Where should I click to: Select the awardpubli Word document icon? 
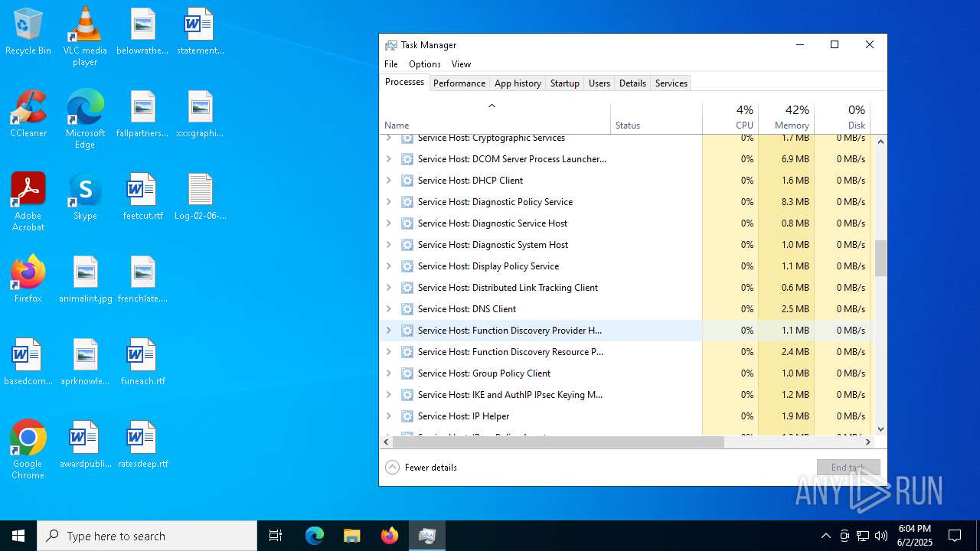pos(86,445)
